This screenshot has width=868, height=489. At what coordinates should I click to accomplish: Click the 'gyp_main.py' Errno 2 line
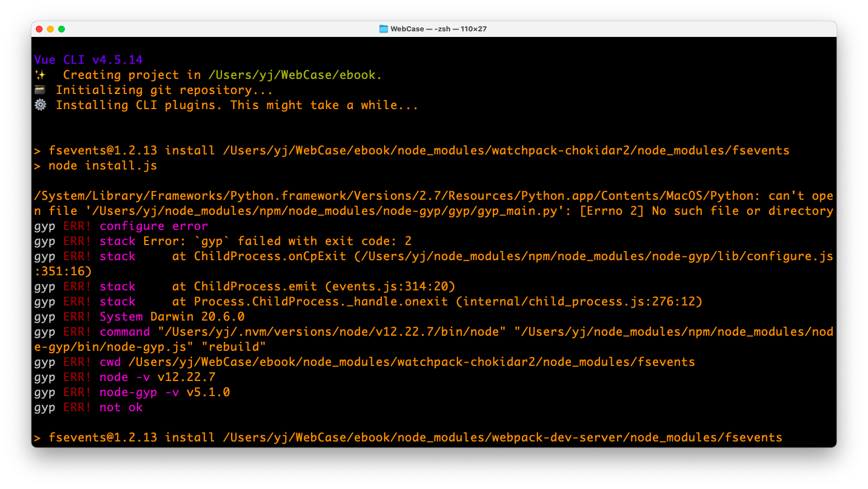[434, 211]
